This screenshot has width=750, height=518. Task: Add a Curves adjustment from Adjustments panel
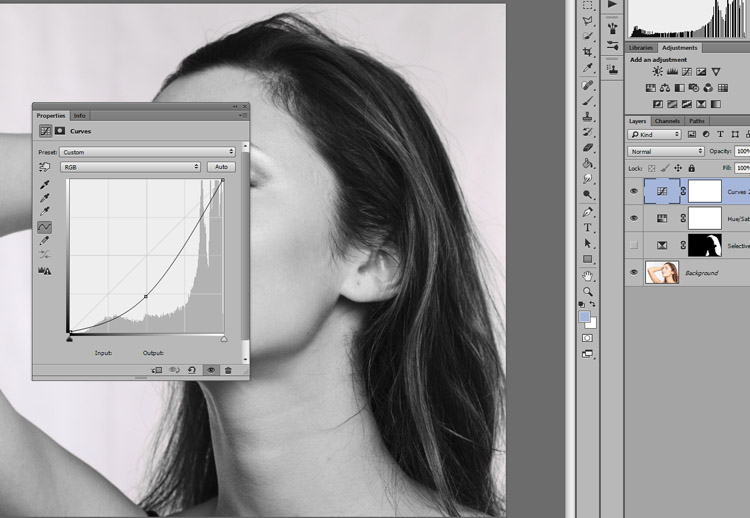point(686,72)
